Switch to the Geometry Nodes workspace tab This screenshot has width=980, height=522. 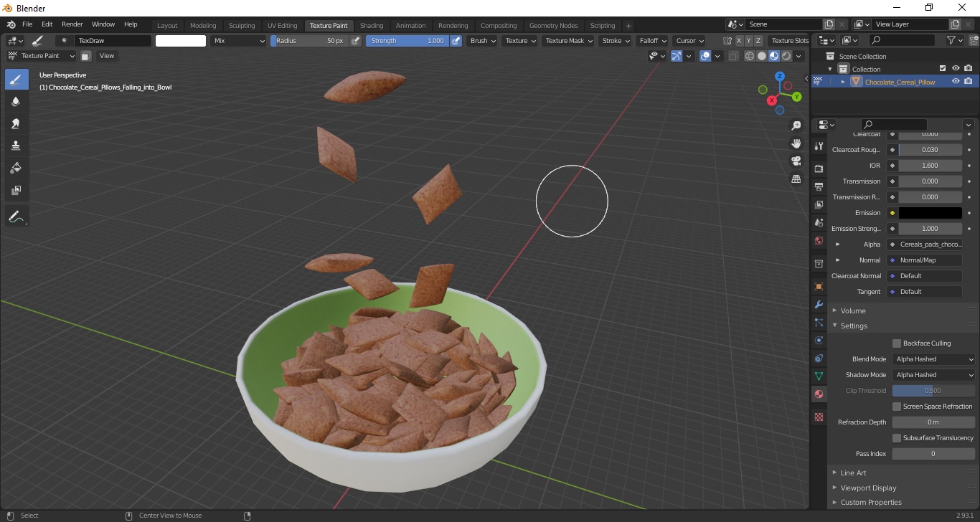coord(553,26)
